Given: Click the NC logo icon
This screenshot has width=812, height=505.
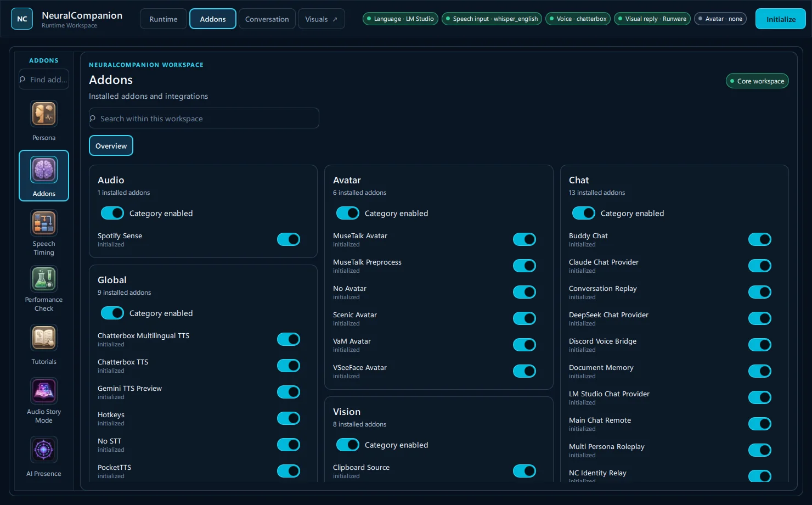Looking at the screenshot, I should (22, 19).
